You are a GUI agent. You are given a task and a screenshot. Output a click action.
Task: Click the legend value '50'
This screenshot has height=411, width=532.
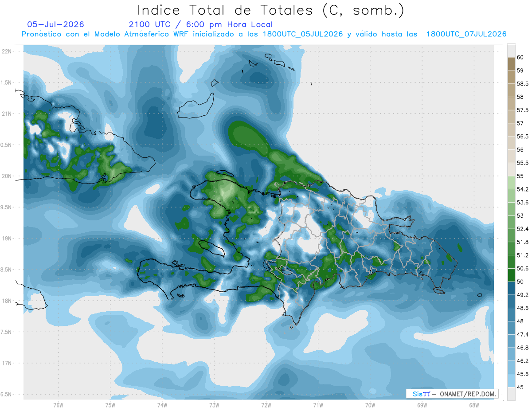(520, 282)
